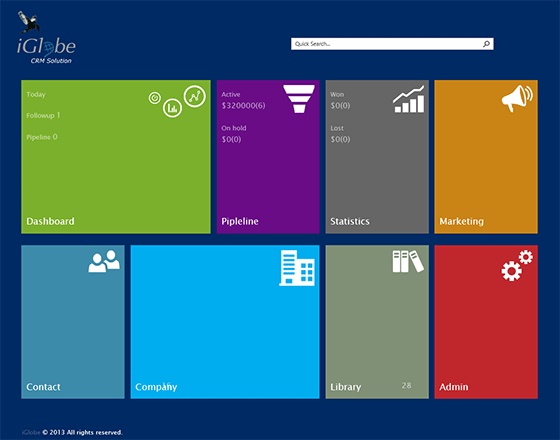Click the building icon on Company tile
This screenshot has height=440, width=560.
pyautogui.click(x=297, y=268)
